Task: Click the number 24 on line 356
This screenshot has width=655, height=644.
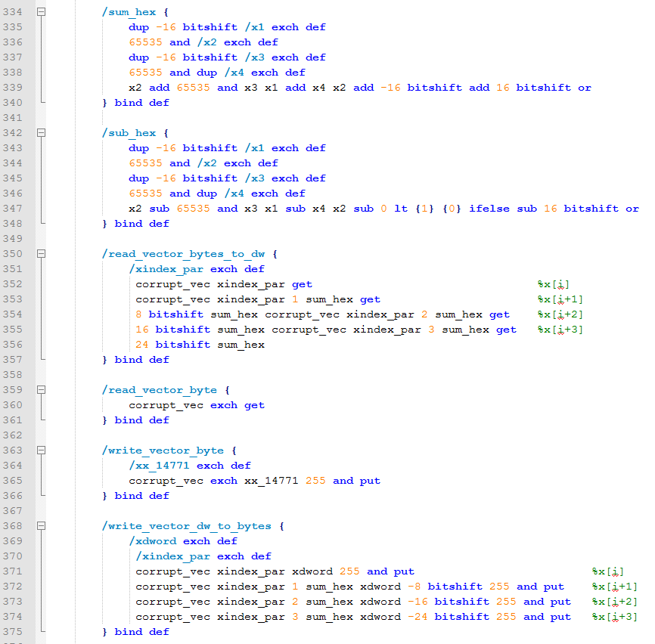Action: 142,345
